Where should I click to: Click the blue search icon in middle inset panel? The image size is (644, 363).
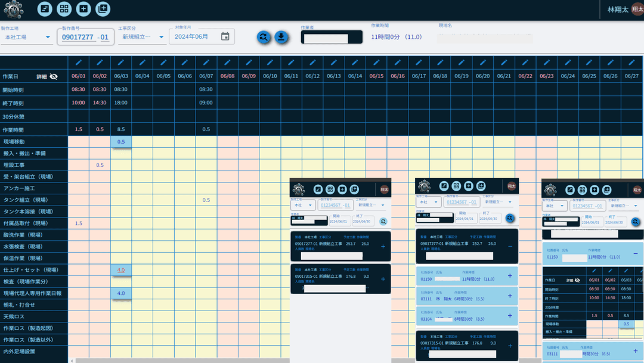tap(510, 218)
